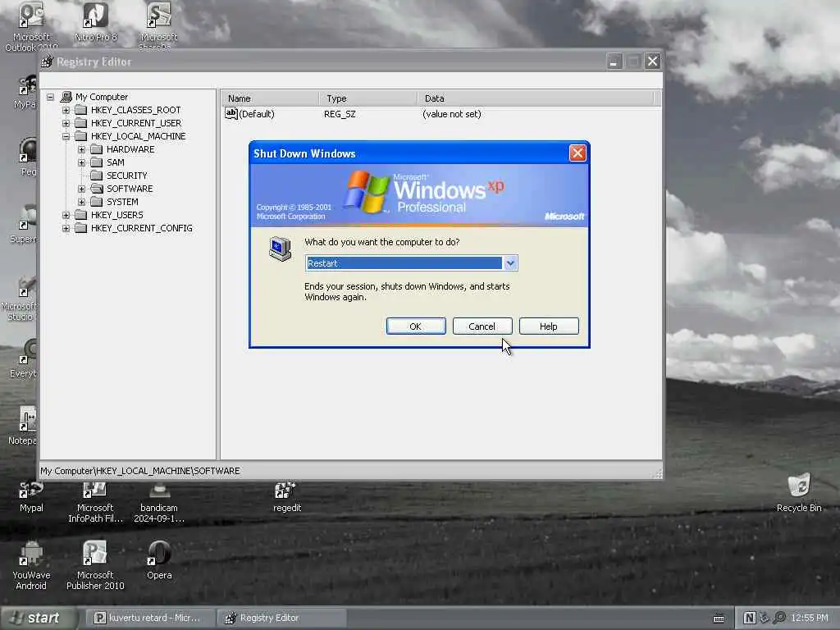Screen dimensions: 840x630
Task: Select HKEY_USERS folder icon
Action: [x=81, y=215]
